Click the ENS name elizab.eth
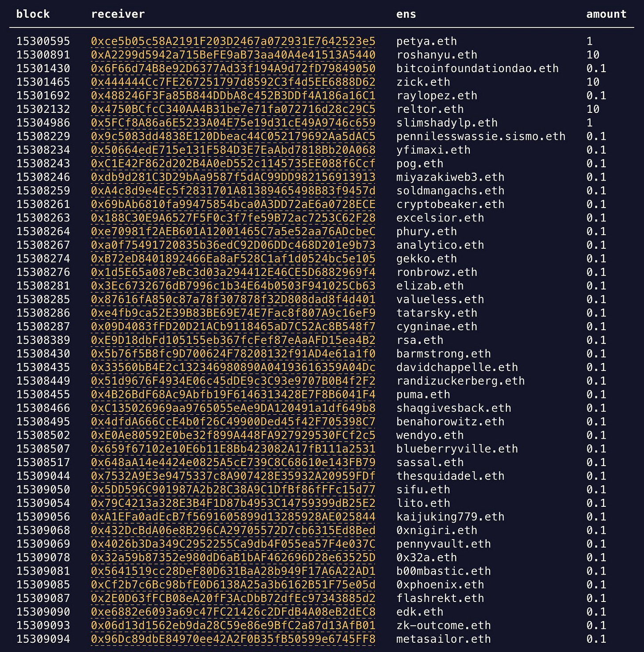644x652 pixels. [430, 286]
